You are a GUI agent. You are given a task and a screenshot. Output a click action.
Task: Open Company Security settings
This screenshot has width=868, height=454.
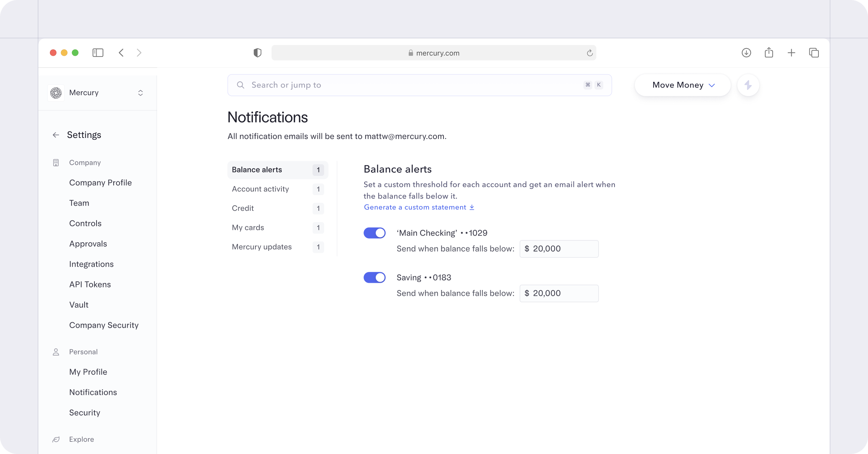pyautogui.click(x=104, y=325)
